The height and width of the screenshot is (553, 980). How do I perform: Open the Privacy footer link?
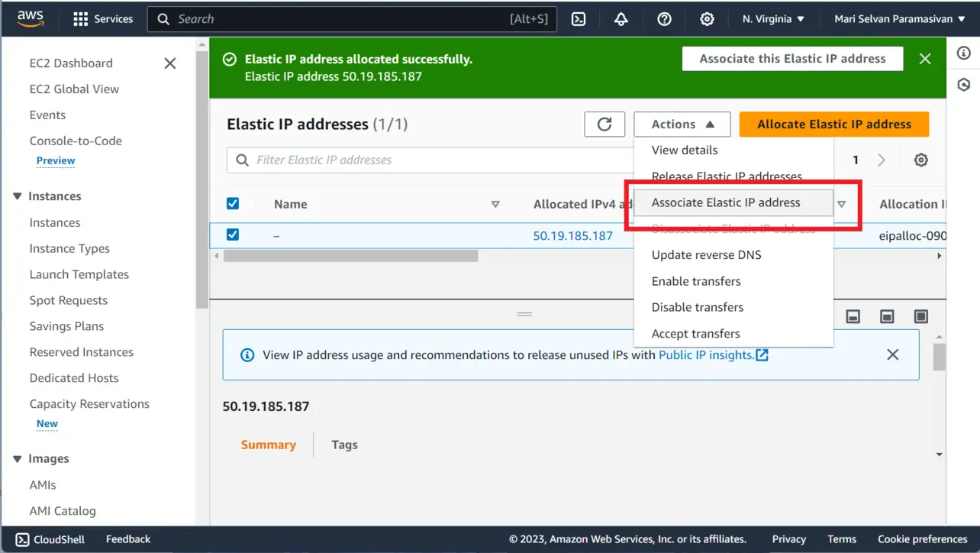788,539
